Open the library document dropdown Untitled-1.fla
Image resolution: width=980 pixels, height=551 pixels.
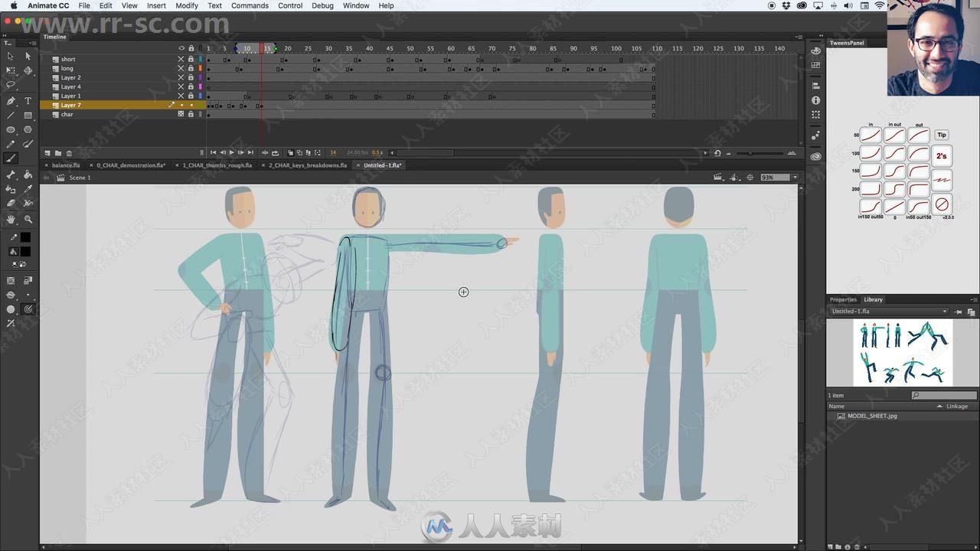[889, 311]
